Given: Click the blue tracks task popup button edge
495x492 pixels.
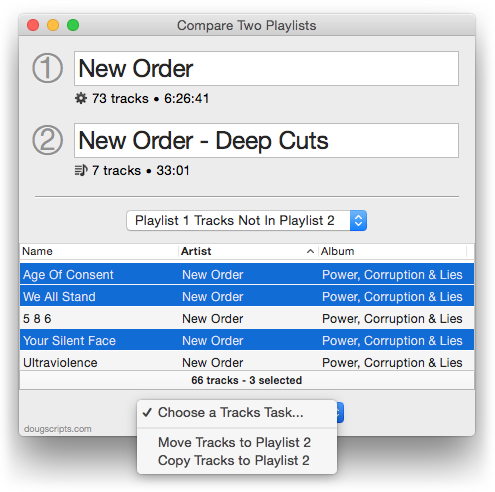Looking at the screenshot, I should tap(340, 413).
